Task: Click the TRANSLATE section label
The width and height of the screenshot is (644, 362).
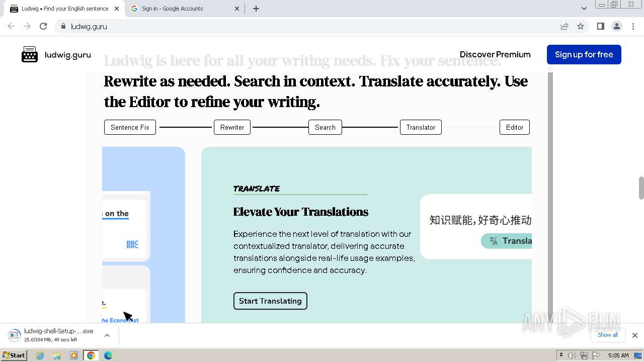Action: [x=257, y=189]
